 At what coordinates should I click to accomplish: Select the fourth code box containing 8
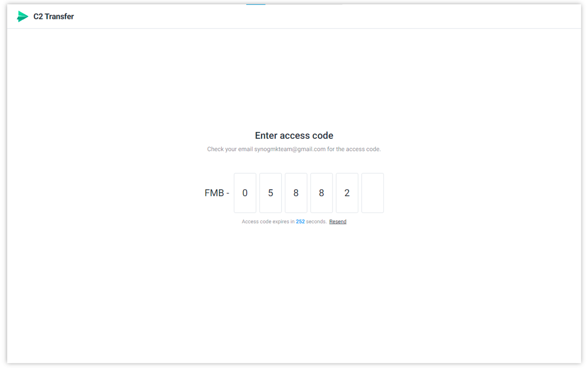[x=322, y=193]
